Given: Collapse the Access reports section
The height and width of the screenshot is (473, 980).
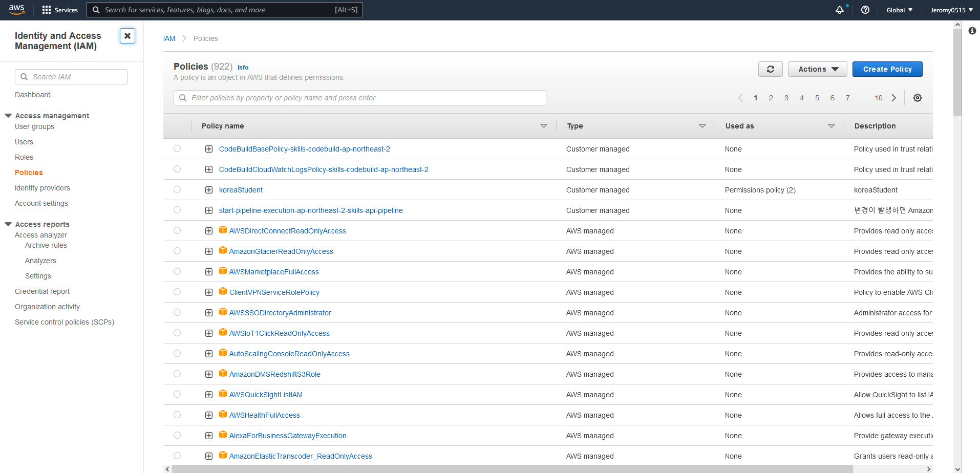Looking at the screenshot, I should click(x=8, y=224).
